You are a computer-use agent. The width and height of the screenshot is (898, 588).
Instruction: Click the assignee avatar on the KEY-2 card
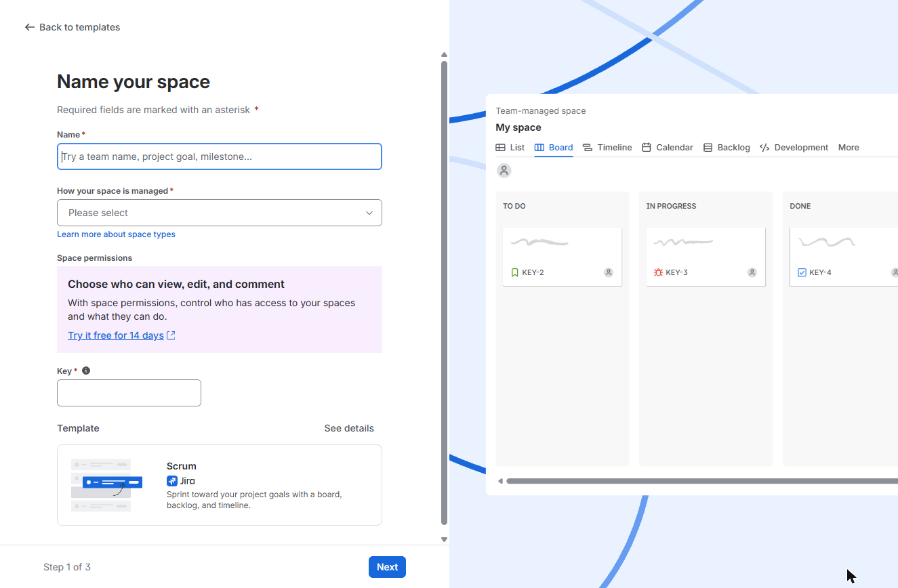click(x=609, y=272)
